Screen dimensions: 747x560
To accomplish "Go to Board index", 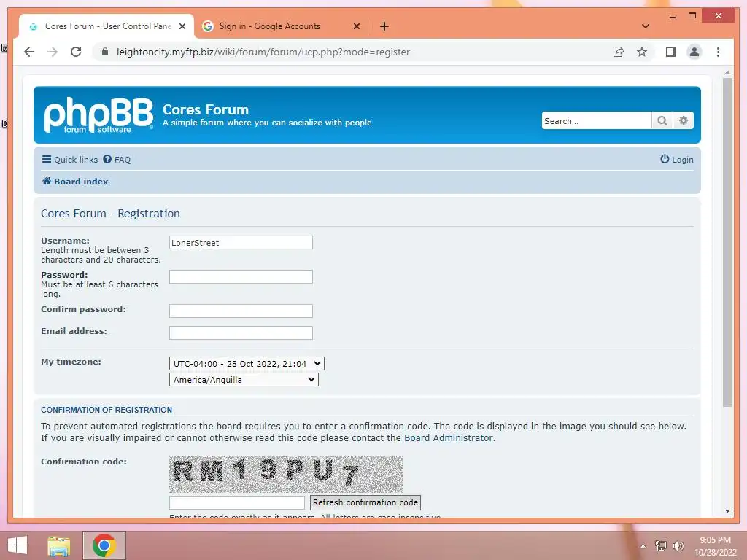I will tap(75, 182).
